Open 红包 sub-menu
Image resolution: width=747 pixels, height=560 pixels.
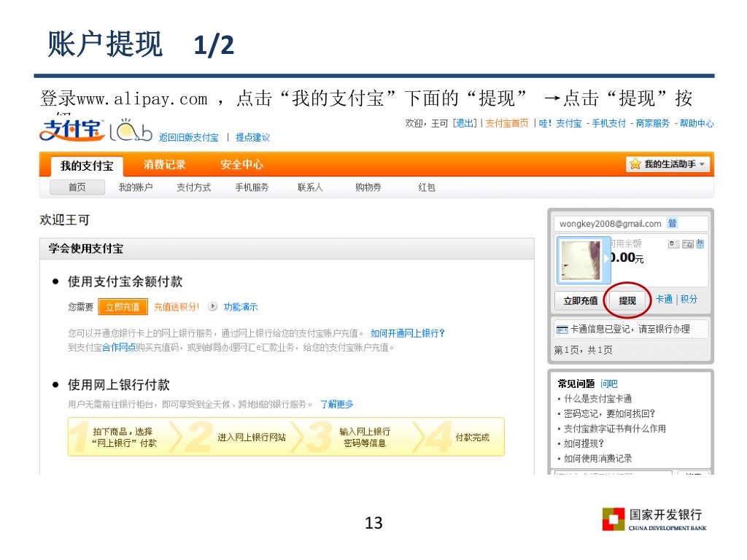point(426,187)
